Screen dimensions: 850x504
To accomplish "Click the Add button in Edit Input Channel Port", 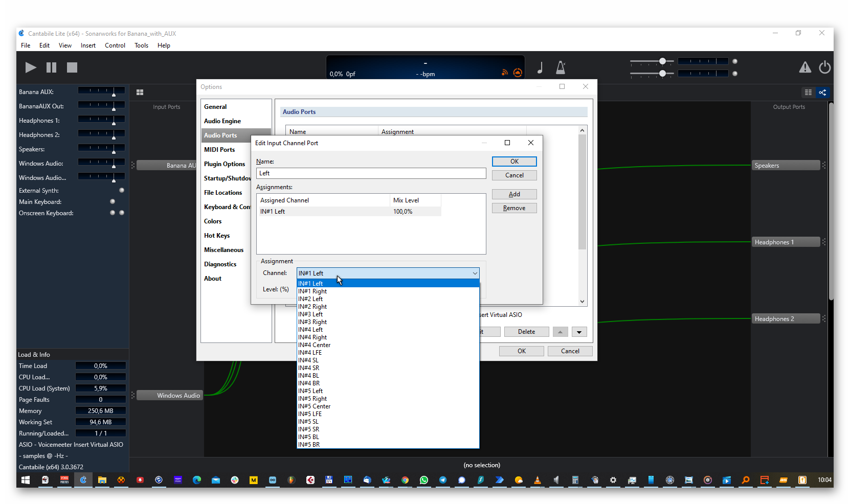I will (x=514, y=194).
